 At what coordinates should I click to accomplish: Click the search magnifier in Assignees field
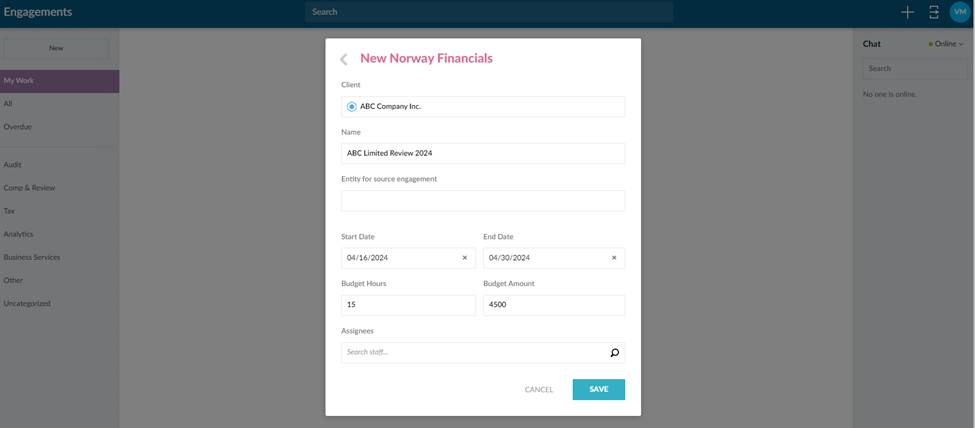pyautogui.click(x=614, y=352)
